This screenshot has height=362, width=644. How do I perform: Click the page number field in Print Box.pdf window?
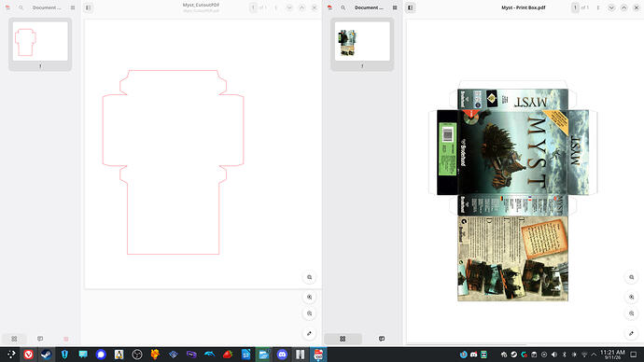pos(575,7)
